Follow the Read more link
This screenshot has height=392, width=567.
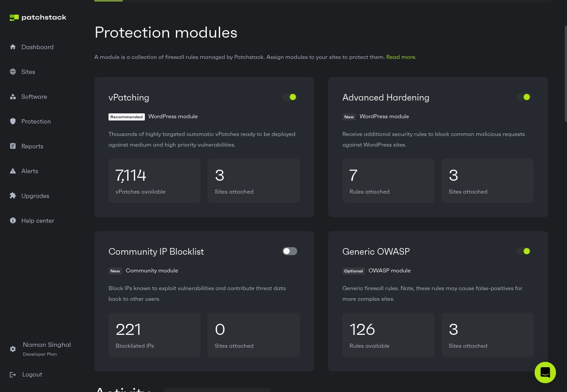400,57
